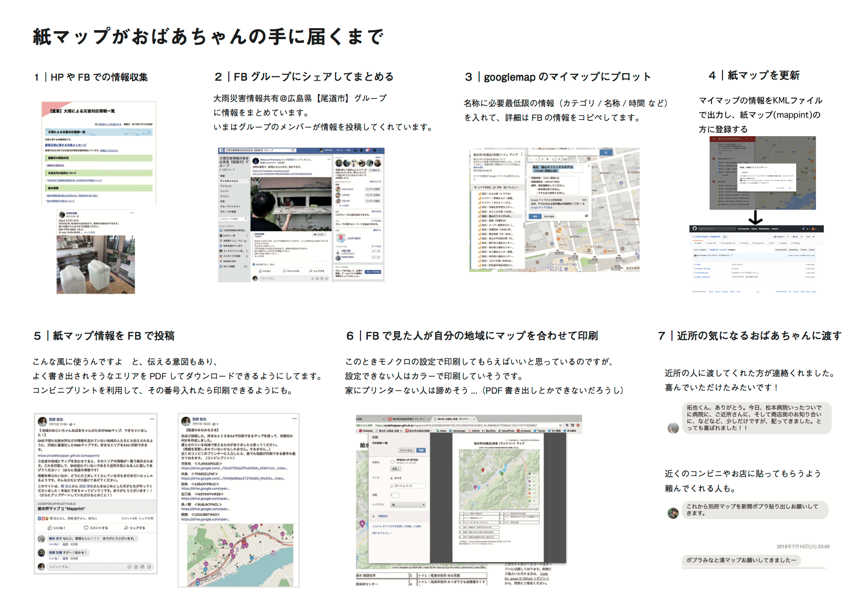
Task: Click notifications bell in the Facebook group header
Action: click(x=367, y=150)
